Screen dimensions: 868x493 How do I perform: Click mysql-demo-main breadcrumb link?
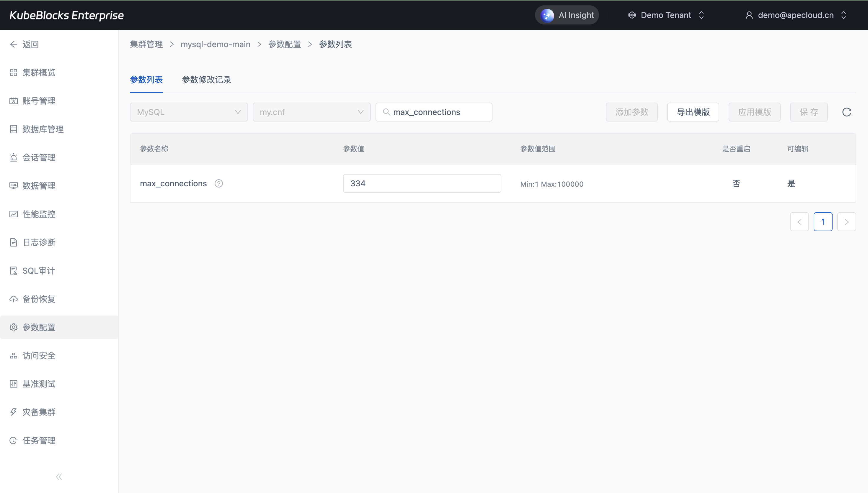215,44
